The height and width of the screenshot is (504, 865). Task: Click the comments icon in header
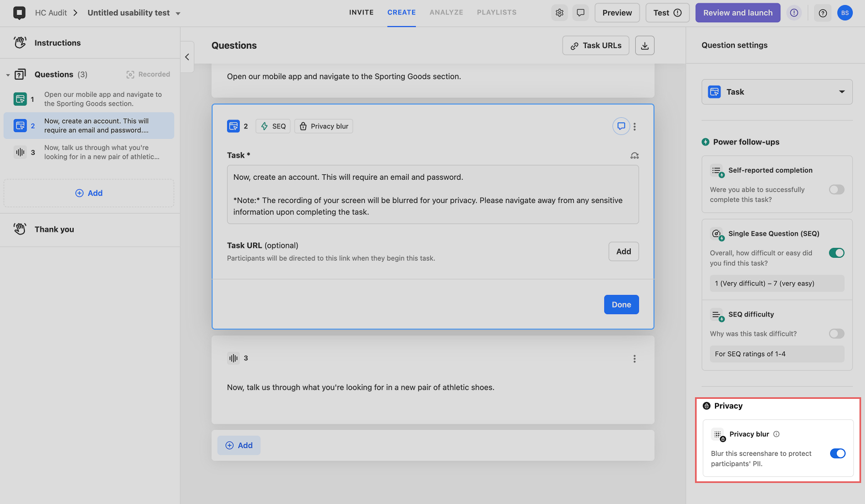click(580, 13)
